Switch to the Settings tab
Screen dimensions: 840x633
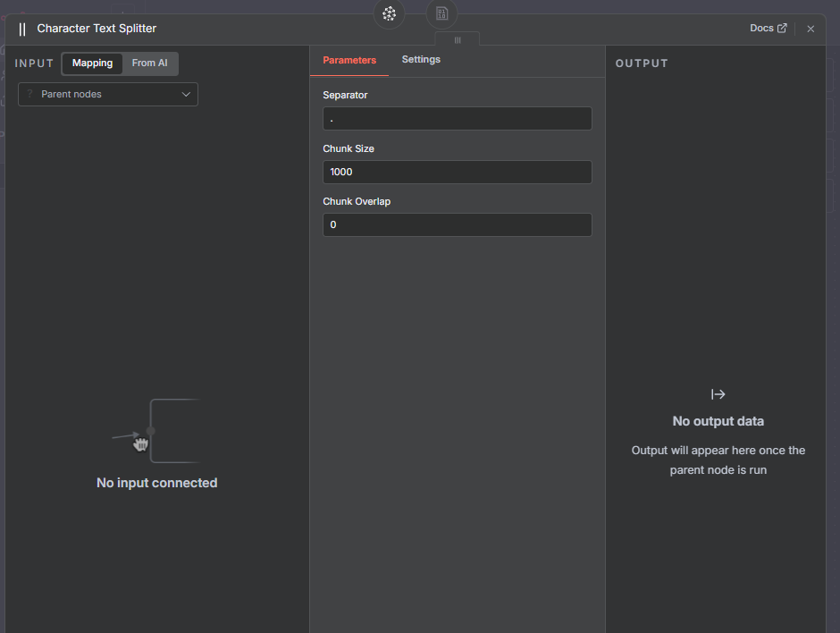421,60
